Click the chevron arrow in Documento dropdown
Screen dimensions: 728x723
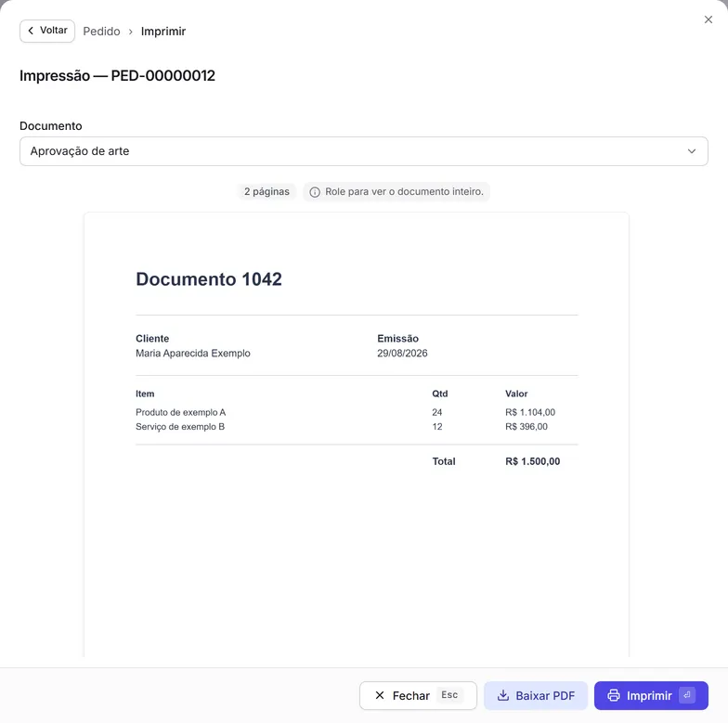point(691,151)
